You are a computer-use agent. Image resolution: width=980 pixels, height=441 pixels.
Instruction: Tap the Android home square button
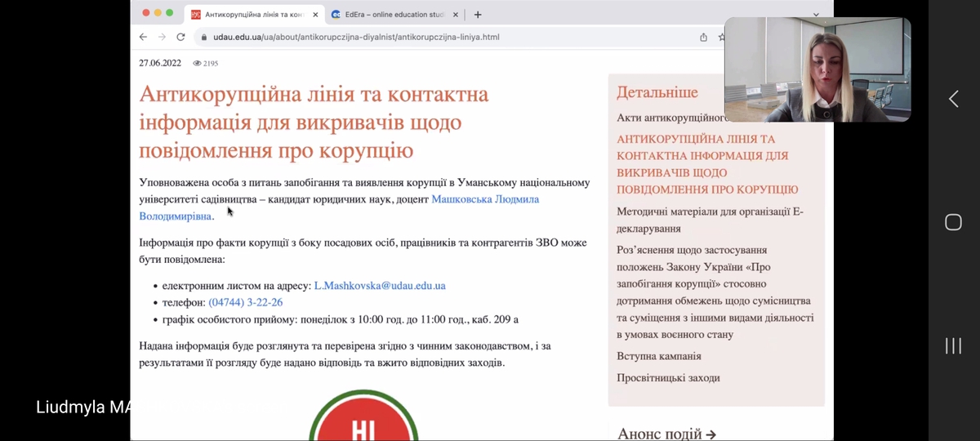point(953,222)
